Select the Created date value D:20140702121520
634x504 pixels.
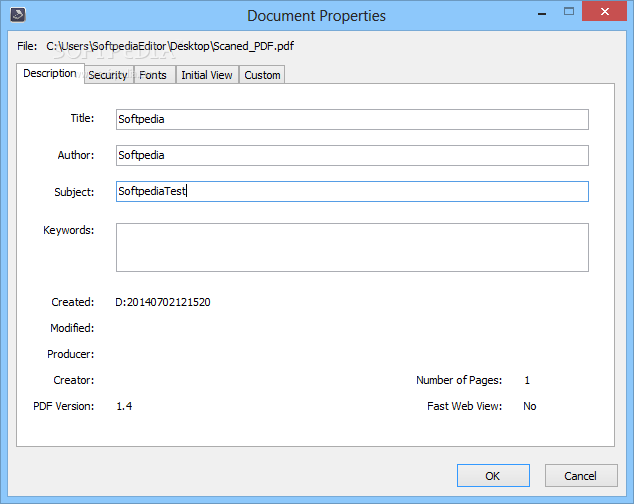tap(163, 302)
